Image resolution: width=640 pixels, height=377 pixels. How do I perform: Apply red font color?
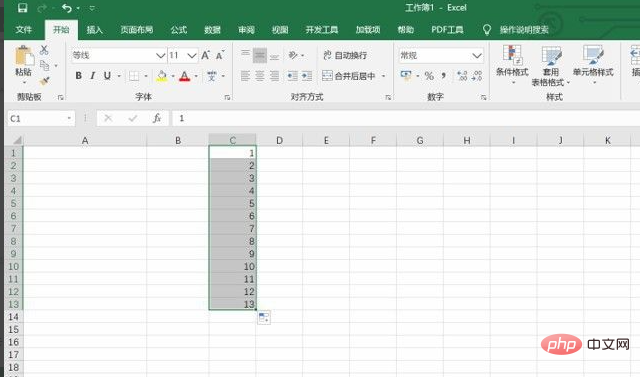click(x=184, y=76)
